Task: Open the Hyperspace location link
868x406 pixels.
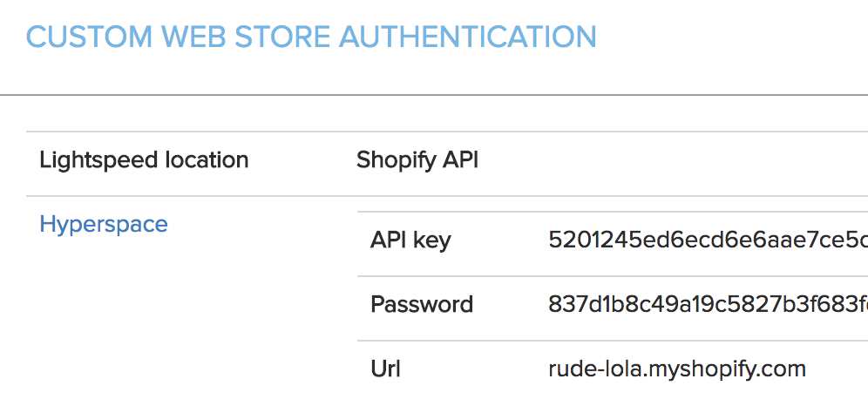Action: pos(104,225)
